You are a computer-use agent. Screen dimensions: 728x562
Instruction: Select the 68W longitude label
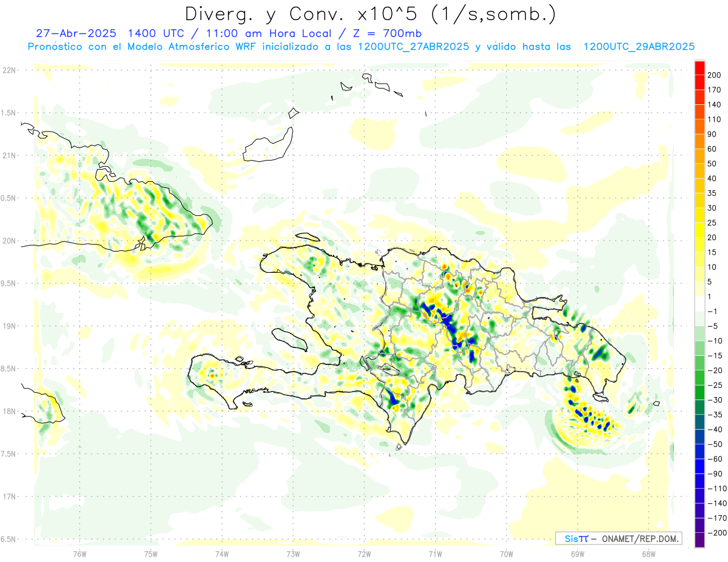coord(649,553)
